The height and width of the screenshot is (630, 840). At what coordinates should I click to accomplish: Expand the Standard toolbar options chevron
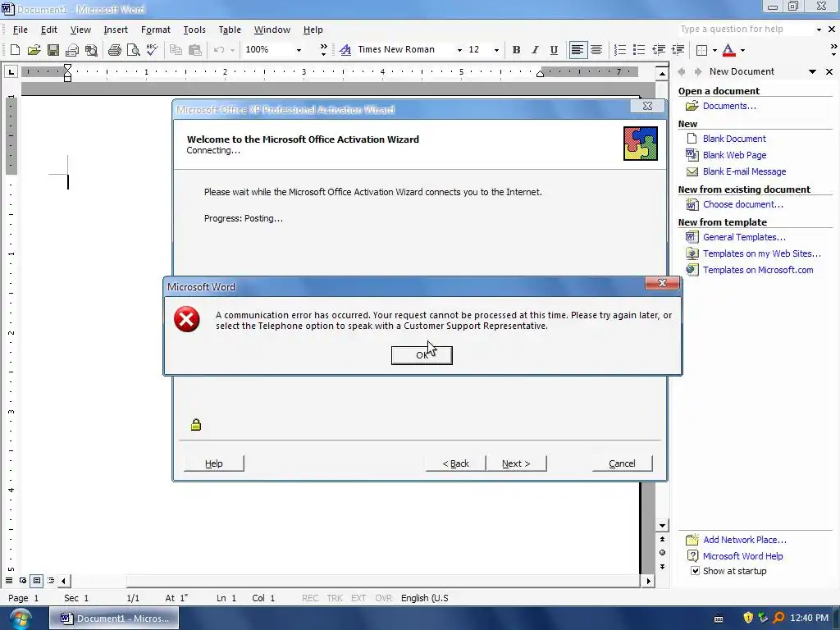click(323, 50)
